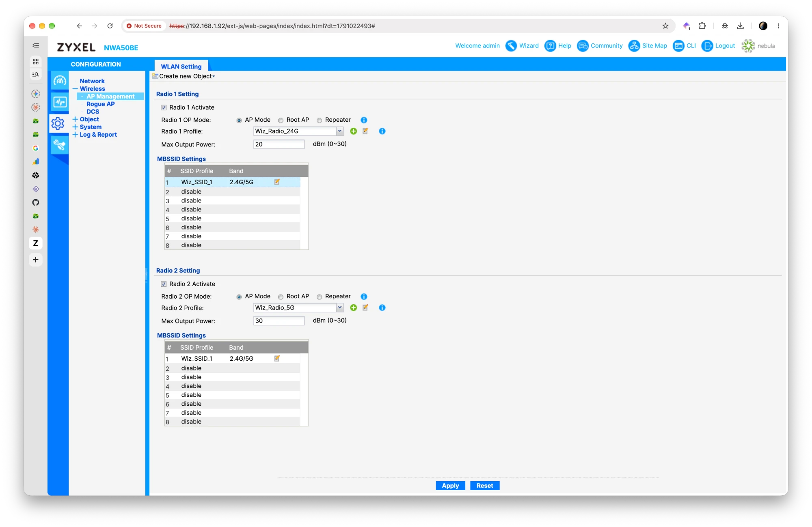Click the browser address bar URL

pyautogui.click(x=272, y=26)
